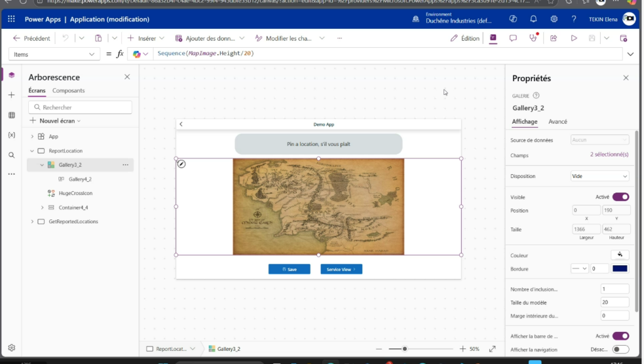The height and width of the screenshot is (364, 644).
Task: Open the Power Apps app launcher waffle
Action: coord(12,19)
